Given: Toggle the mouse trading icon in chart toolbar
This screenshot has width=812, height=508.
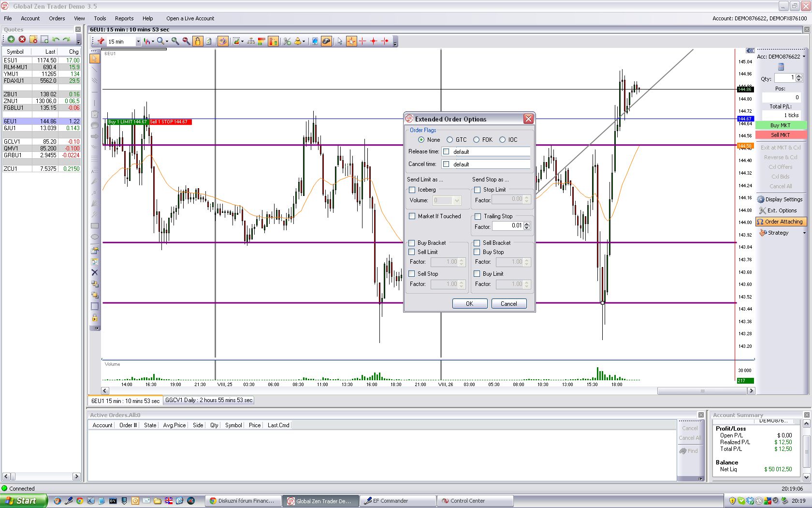Looking at the screenshot, I should point(326,41).
